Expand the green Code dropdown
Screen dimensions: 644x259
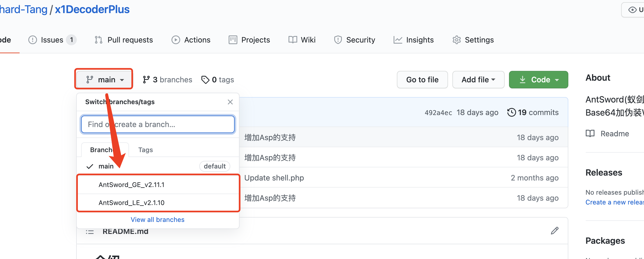(538, 80)
